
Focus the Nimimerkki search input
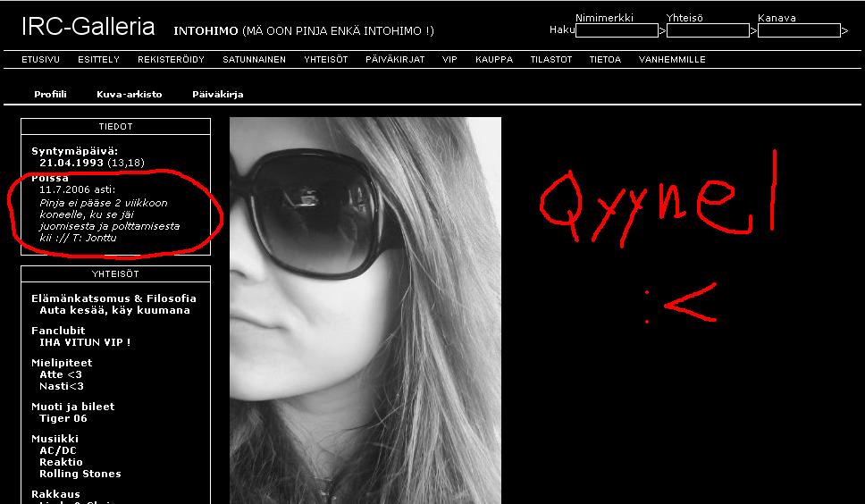[x=617, y=30]
